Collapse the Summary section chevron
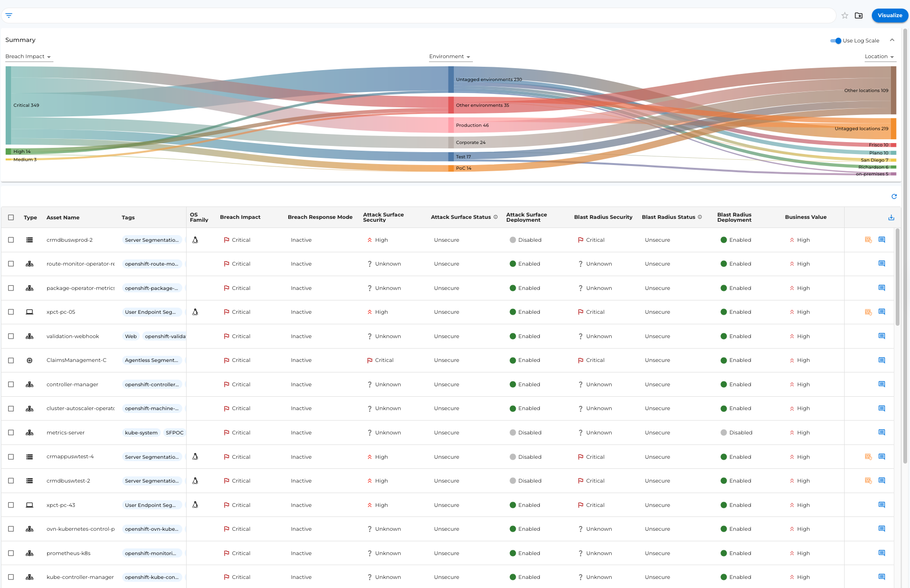The height and width of the screenshot is (588, 910). [893, 40]
